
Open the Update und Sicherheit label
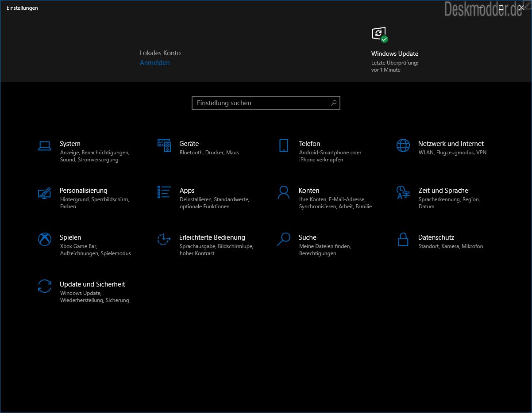point(92,284)
